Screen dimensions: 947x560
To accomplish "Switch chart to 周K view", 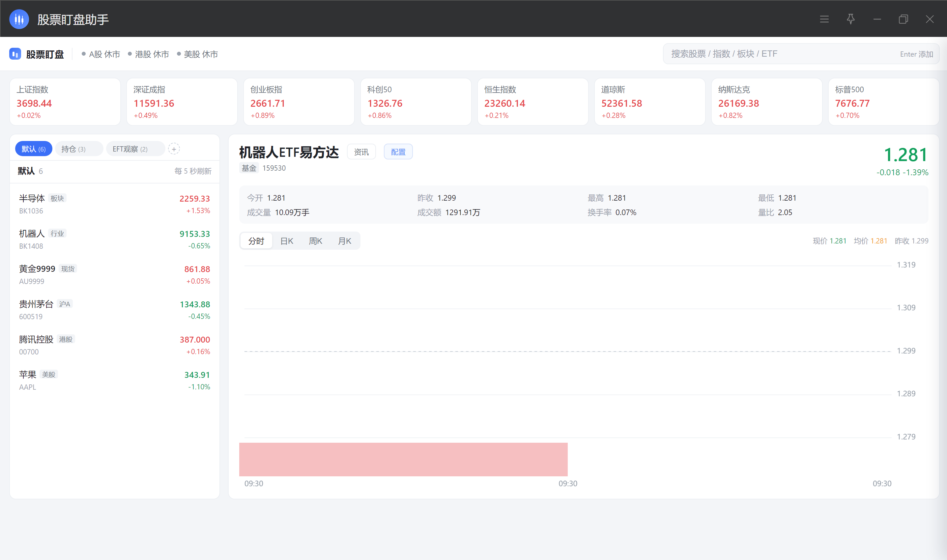I will pyautogui.click(x=315, y=241).
